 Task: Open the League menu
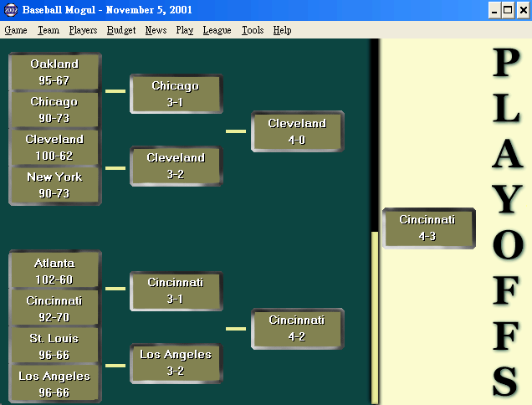tap(217, 30)
